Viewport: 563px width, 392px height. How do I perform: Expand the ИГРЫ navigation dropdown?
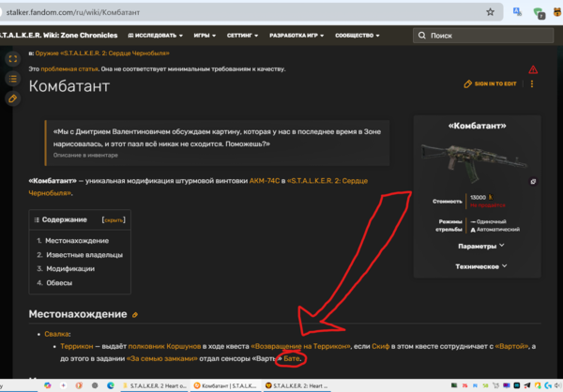pos(205,36)
